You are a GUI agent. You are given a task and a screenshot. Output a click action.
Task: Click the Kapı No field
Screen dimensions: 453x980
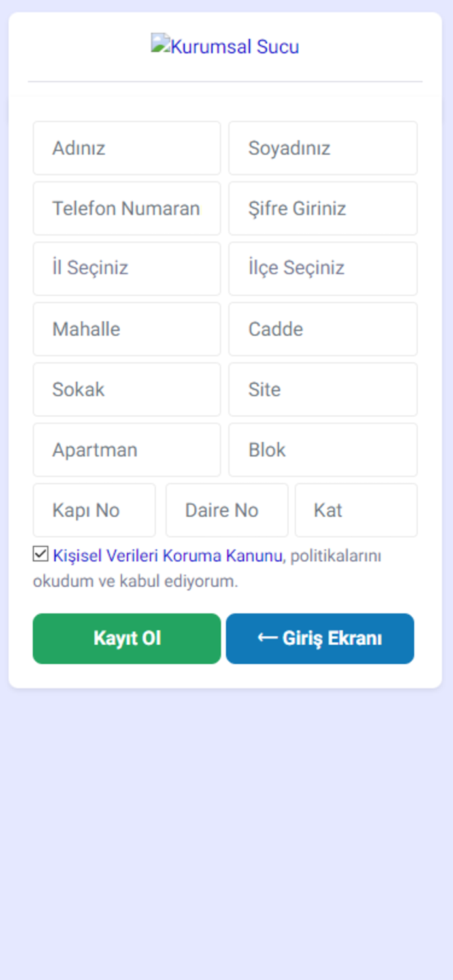coord(93,510)
